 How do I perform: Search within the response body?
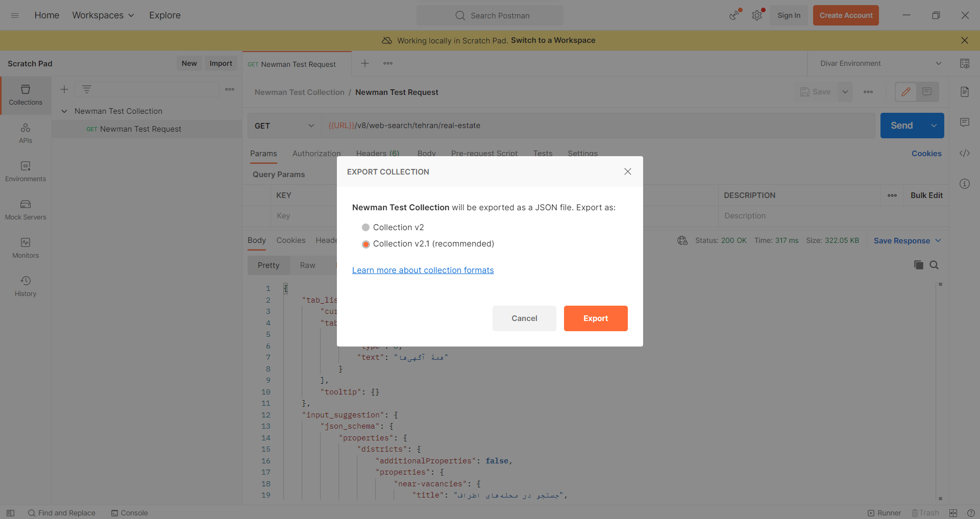click(x=934, y=265)
